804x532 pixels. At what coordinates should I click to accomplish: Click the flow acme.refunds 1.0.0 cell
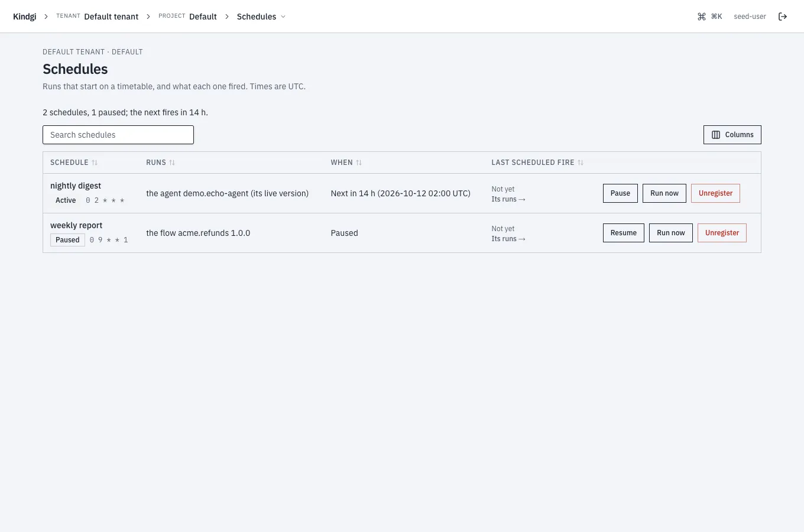(x=198, y=233)
